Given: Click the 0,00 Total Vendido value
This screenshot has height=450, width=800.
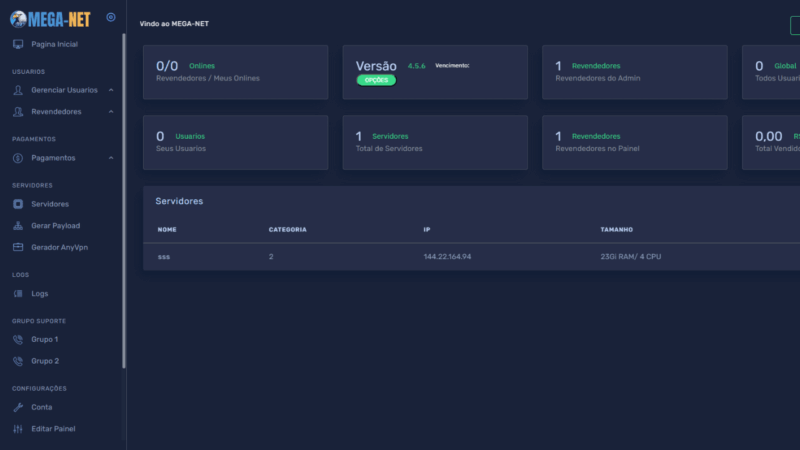Looking at the screenshot, I should pyautogui.click(x=768, y=136).
